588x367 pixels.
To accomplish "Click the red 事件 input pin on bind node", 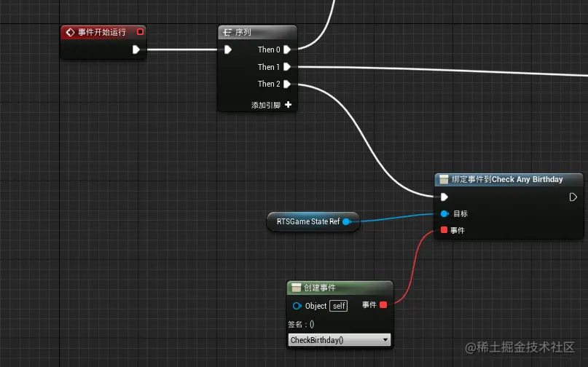I will pos(444,230).
